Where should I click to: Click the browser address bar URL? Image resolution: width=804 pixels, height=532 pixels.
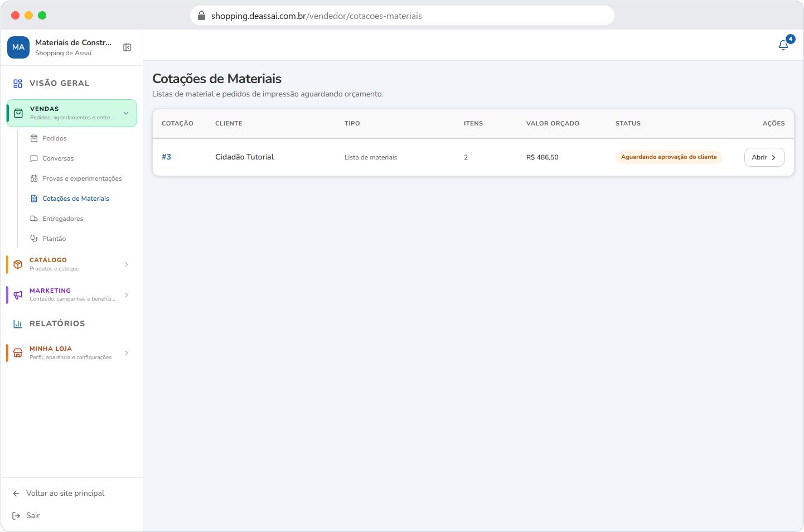click(317, 16)
